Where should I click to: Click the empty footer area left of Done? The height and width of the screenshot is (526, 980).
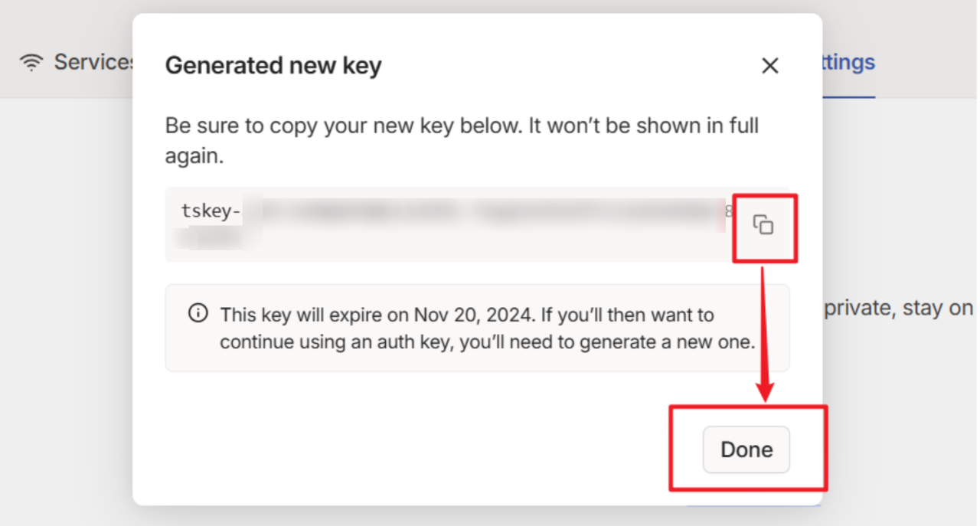click(x=421, y=449)
